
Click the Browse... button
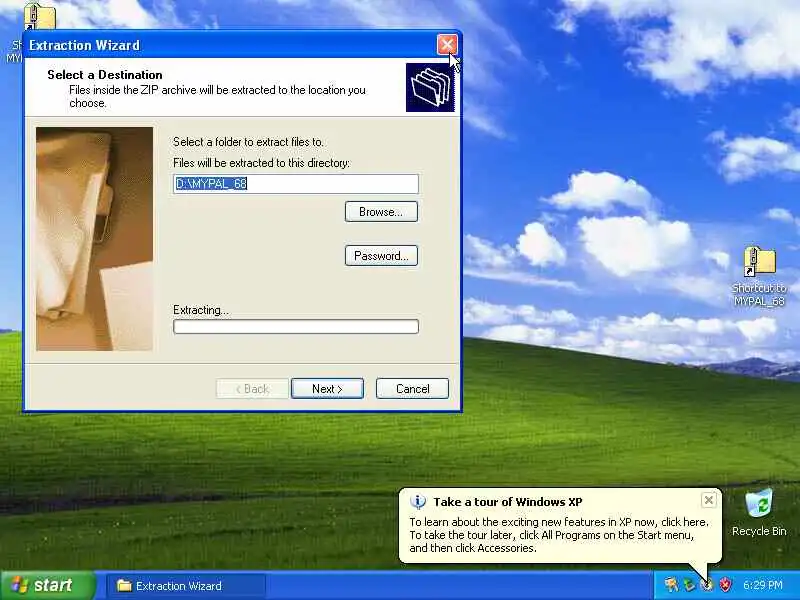click(381, 212)
